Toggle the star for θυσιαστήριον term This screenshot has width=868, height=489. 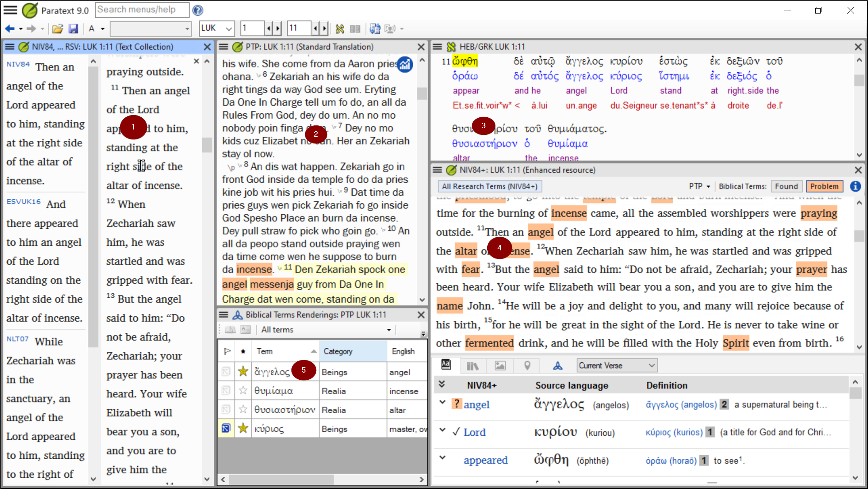coord(243,410)
